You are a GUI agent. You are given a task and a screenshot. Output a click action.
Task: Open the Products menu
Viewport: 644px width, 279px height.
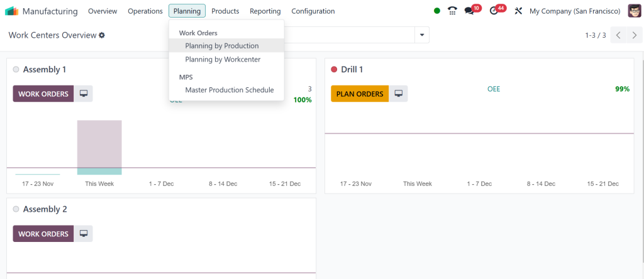click(x=225, y=11)
